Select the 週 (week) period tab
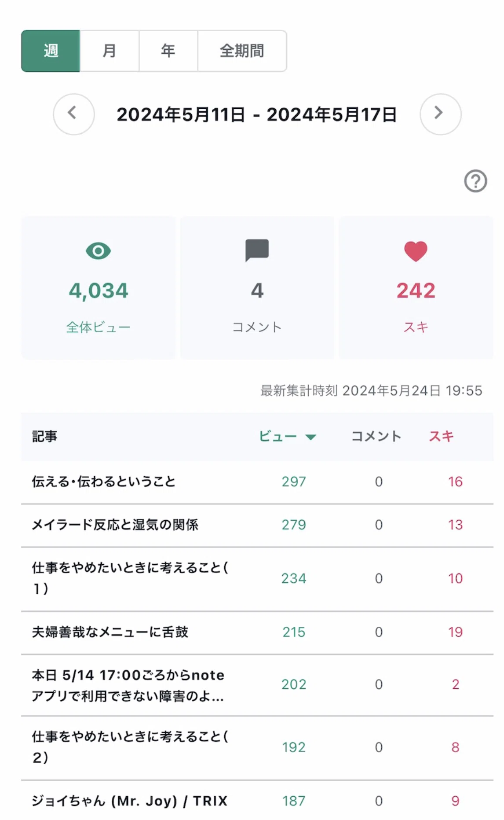The height and width of the screenshot is (820, 504). (x=51, y=51)
